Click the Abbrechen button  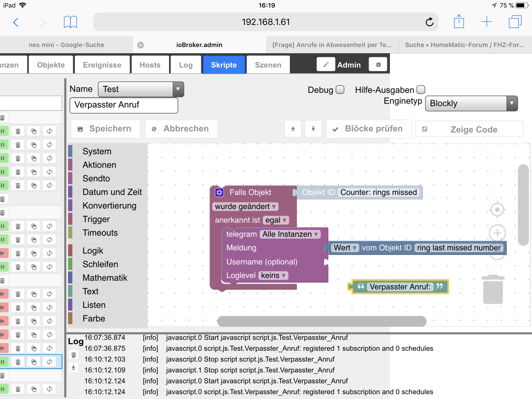[x=181, y=129]
